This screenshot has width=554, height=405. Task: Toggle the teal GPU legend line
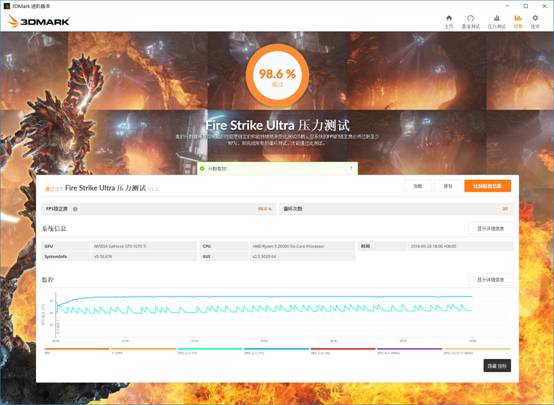coord(209,349)
